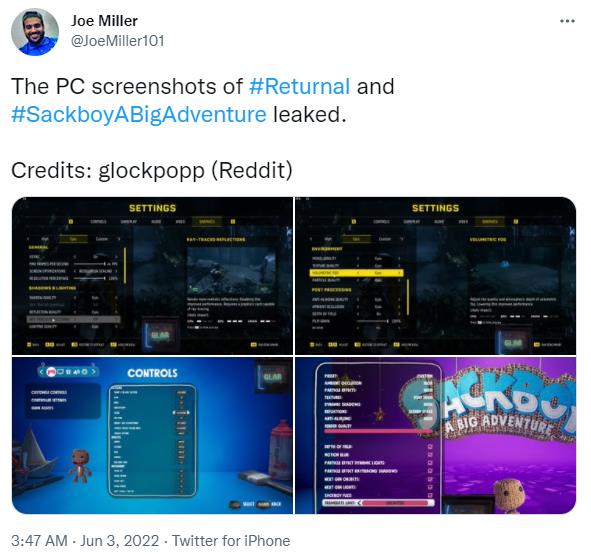Toggle the Depth of Field checkbox

click(x=430, y=446)
